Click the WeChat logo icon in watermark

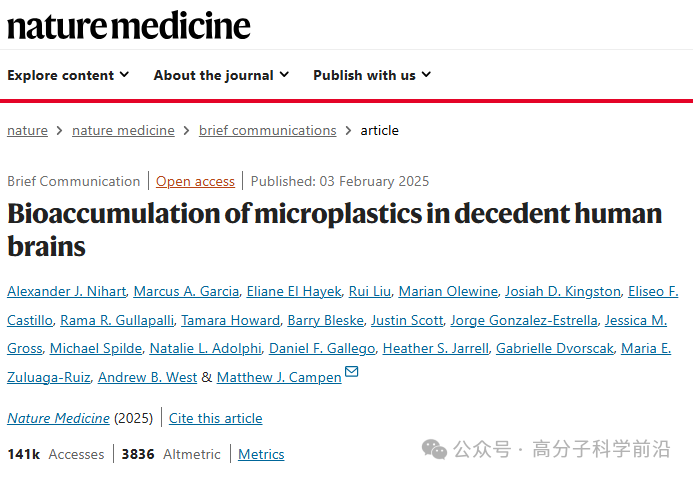tap(434, 450)
